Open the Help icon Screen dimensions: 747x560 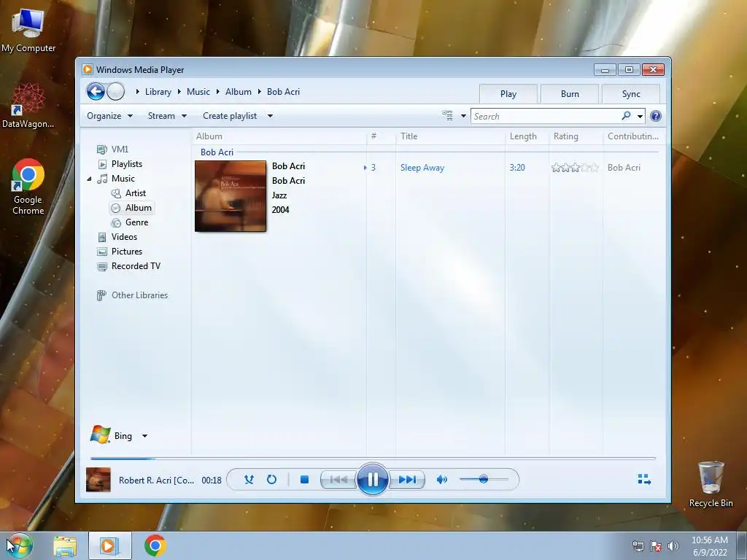656,116
